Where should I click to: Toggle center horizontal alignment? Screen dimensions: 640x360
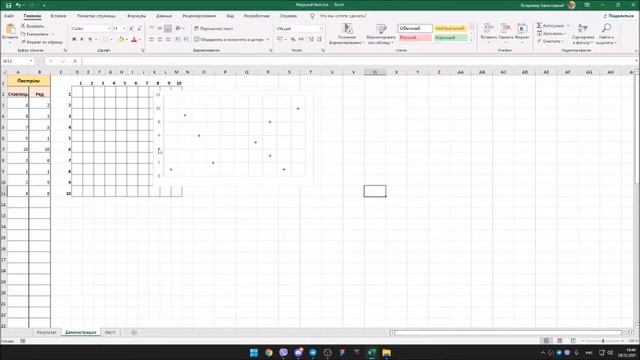pos(160,40)
